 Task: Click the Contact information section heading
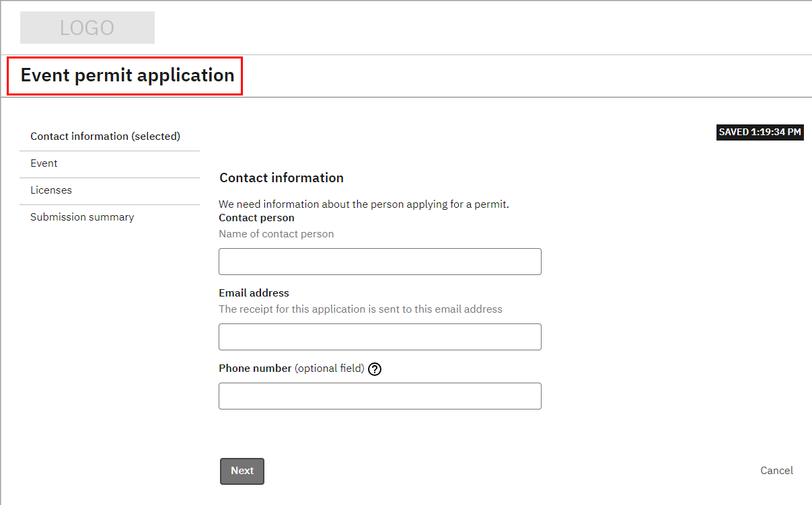(x=282, y=178)
